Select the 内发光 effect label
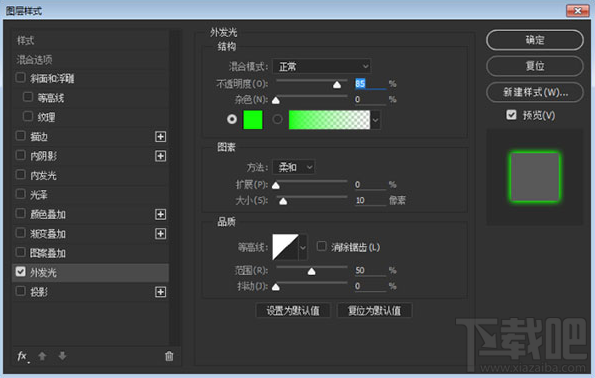The width and height of the screenshot is (595, 378). [x=43, y=175]
